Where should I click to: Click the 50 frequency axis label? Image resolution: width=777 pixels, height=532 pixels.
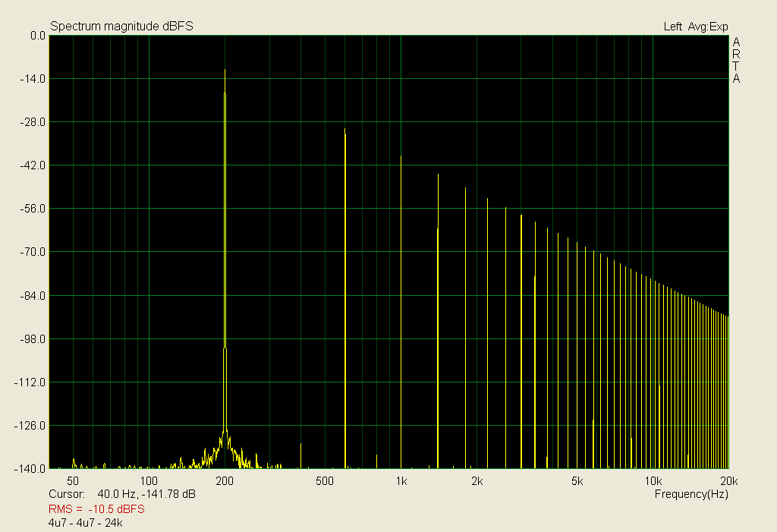coord(73,481)
